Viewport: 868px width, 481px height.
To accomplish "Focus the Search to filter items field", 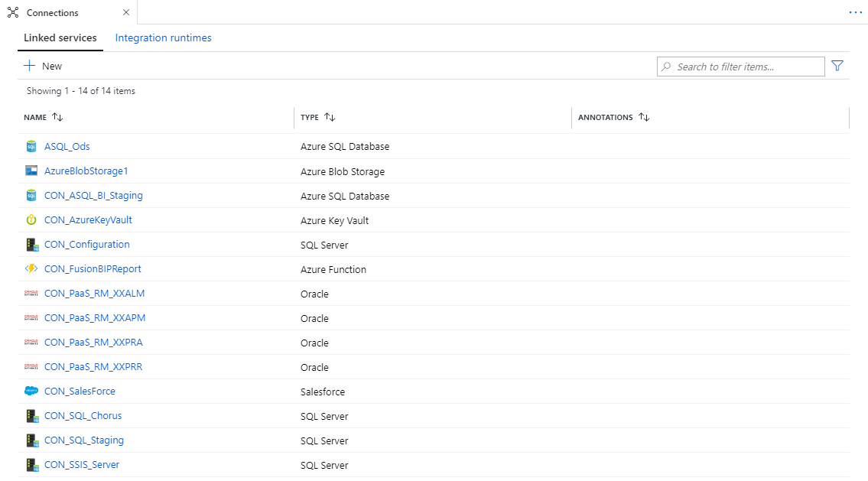I will 746,67.
